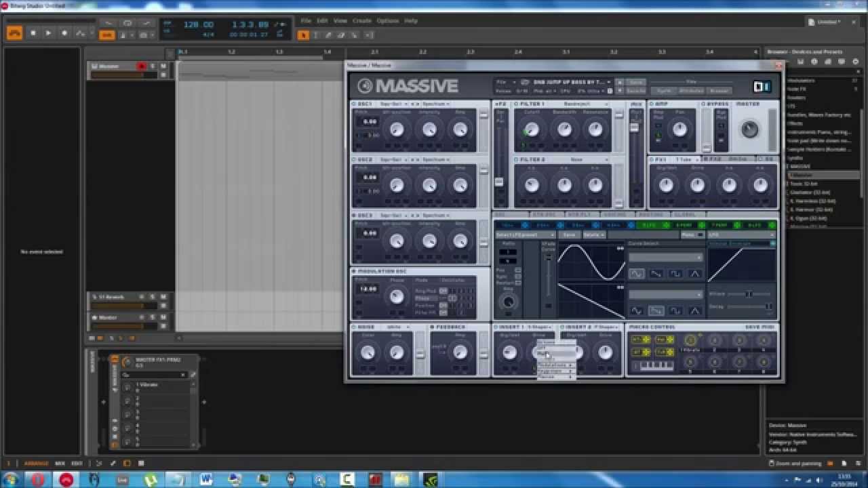Switch Massive to Browser view
Screen dimensions: 868x488
(719, 90)
